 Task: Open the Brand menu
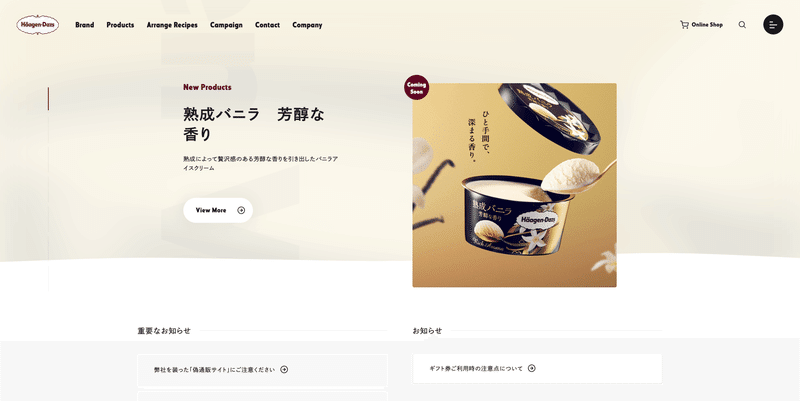(x=85, y=24)
